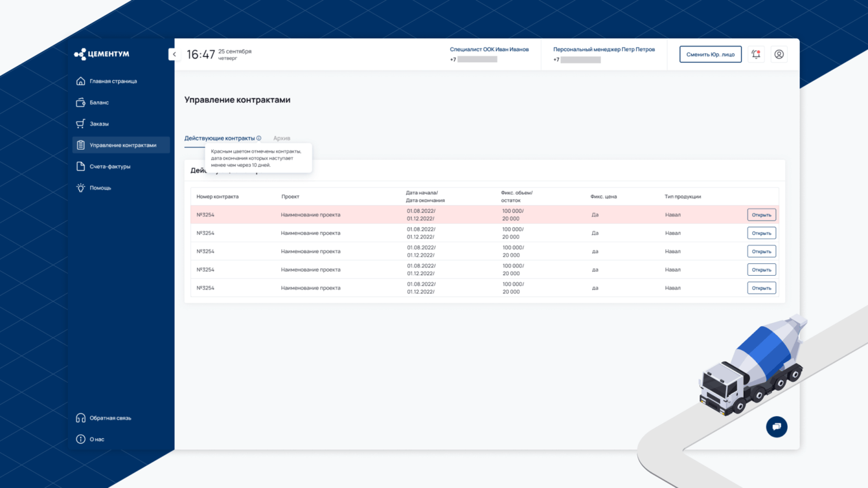Collapse the sidebar with the chevron arrow
This screenshot has width=868, height=488.
(x=174, y=54)
